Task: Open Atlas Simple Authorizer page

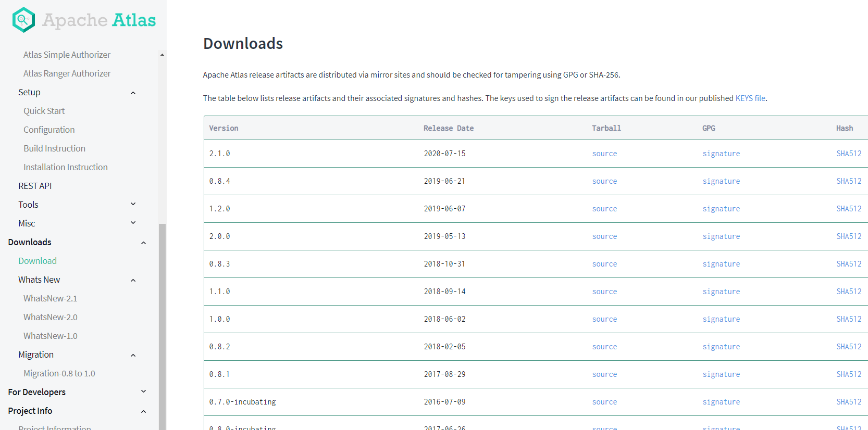Action: click(x=67, y=55)
